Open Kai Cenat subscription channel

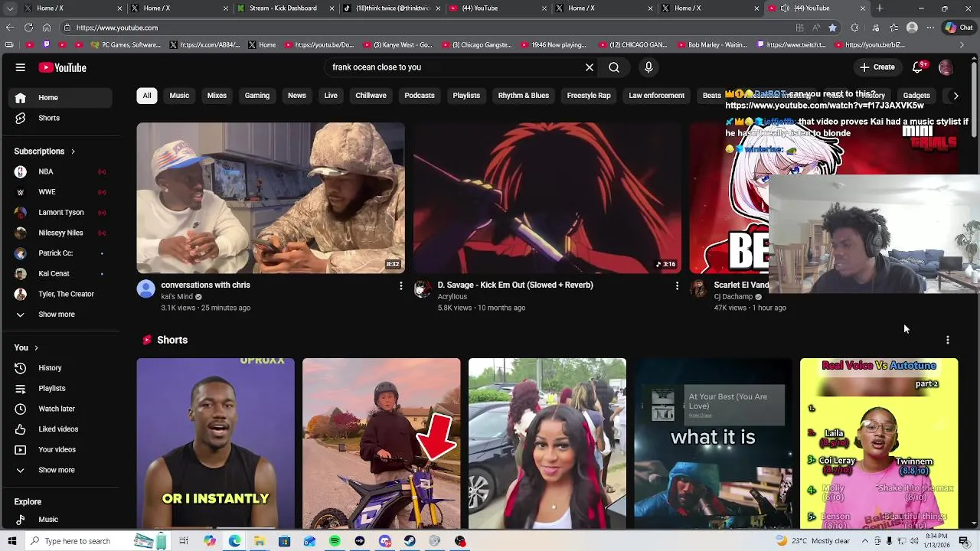tap(60, 273)
